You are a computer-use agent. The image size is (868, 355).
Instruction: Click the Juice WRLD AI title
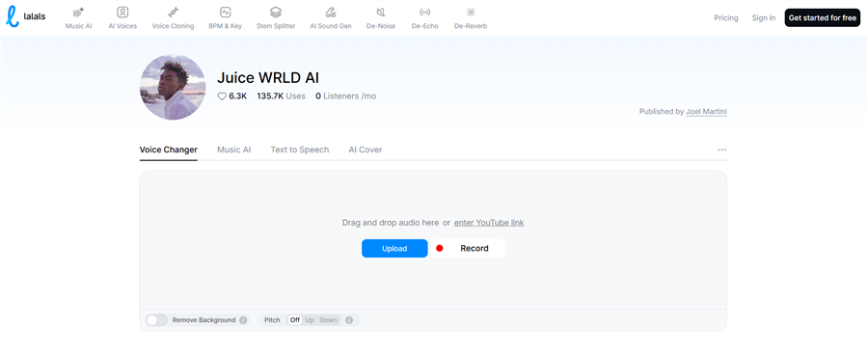click(x=268, y=77)
